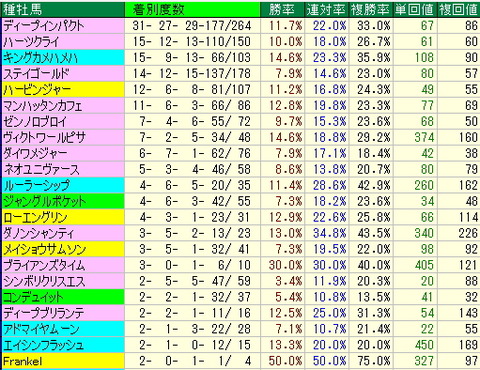
Task: Select the ジャングルポケット sire name
Action: [x=44, y=202]
